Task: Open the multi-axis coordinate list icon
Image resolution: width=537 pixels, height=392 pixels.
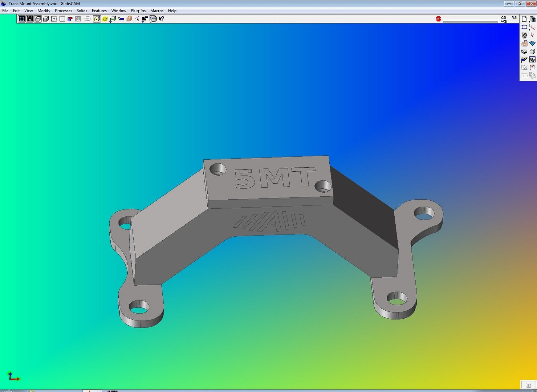Action: tap(532, 27)
